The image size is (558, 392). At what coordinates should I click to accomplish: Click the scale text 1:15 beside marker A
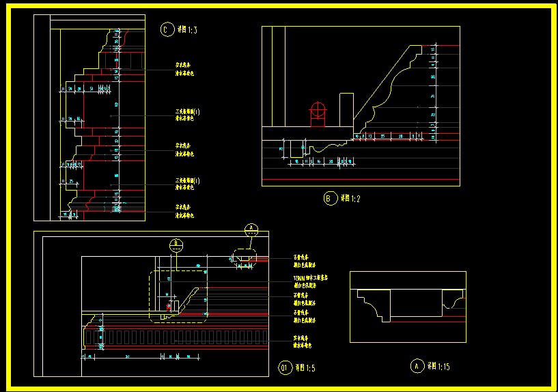point(443,366)
